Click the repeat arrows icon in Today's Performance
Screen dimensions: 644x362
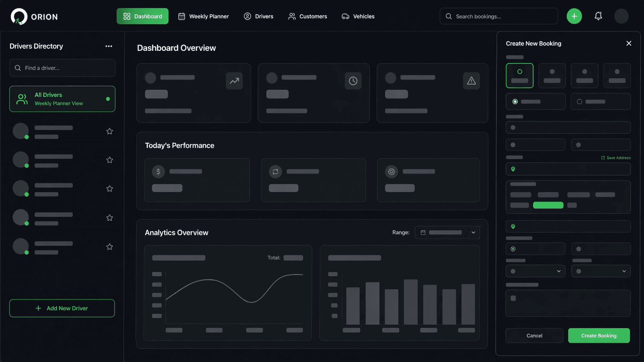(275, 172)
